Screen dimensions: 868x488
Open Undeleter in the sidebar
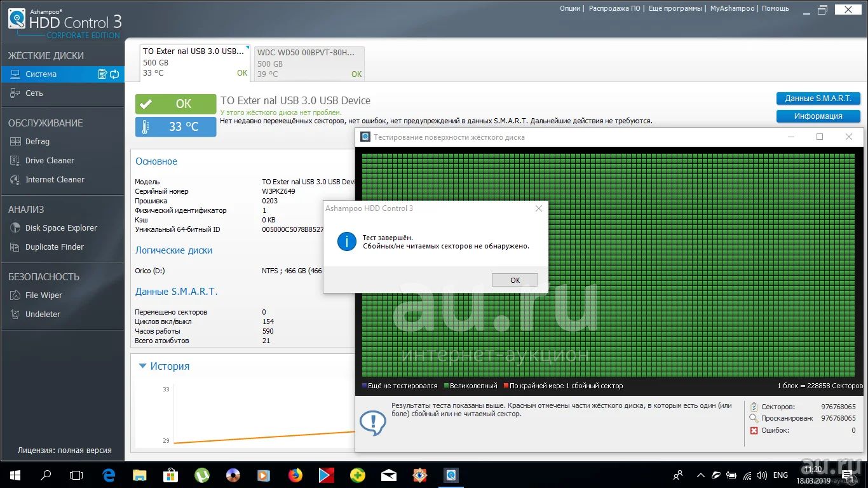click(62, 315)
